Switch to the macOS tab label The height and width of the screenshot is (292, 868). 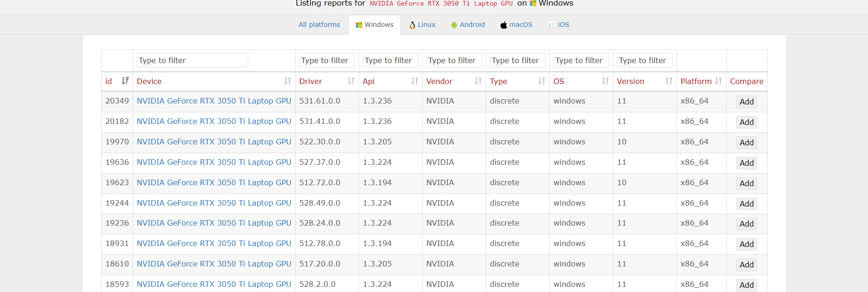pos(521,25)
